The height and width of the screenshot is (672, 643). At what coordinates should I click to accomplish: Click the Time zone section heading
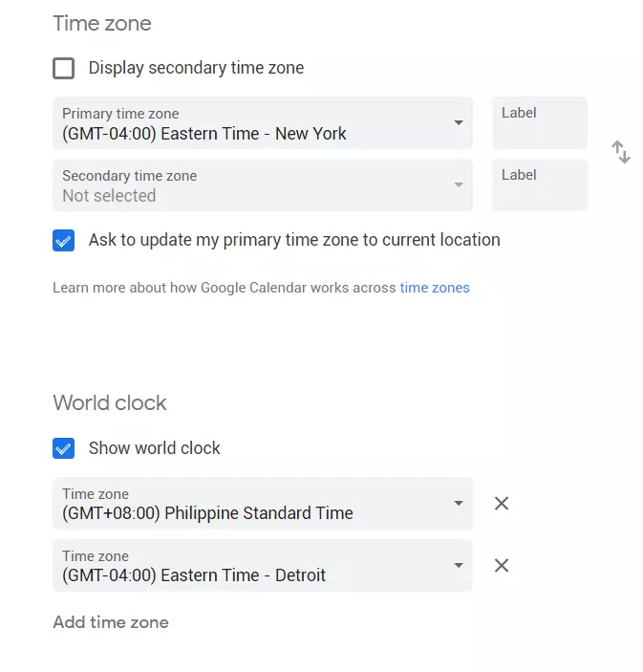coord(102,24)
